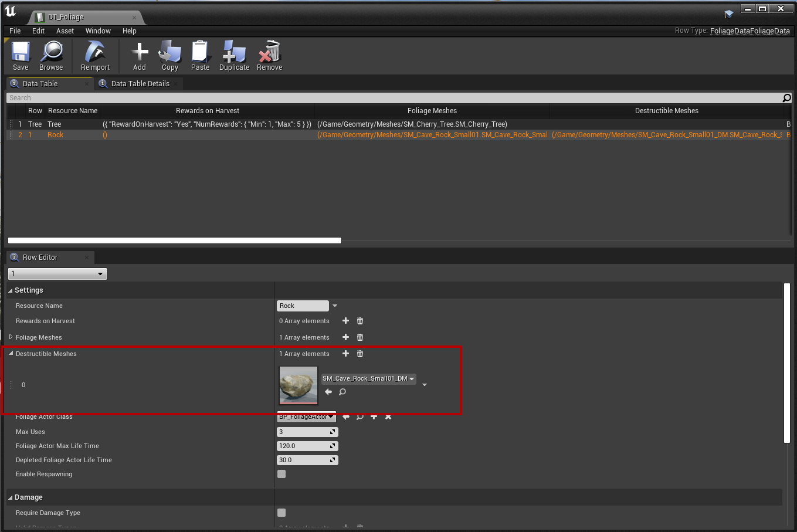797x532 pixels.
Task: Click the Reimport toolbar icon
Action: tap(95, 56)
